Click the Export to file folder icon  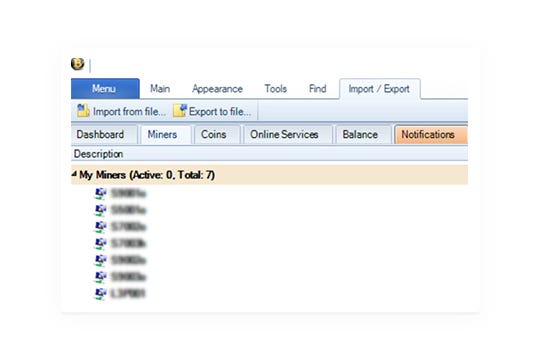[180, 111]
